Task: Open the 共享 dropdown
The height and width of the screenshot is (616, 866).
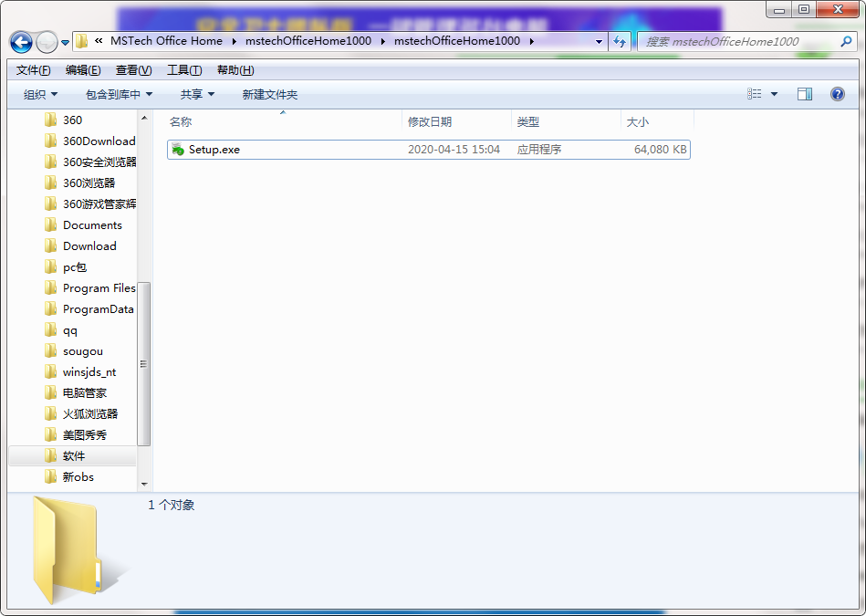Action: click(197, 95)
